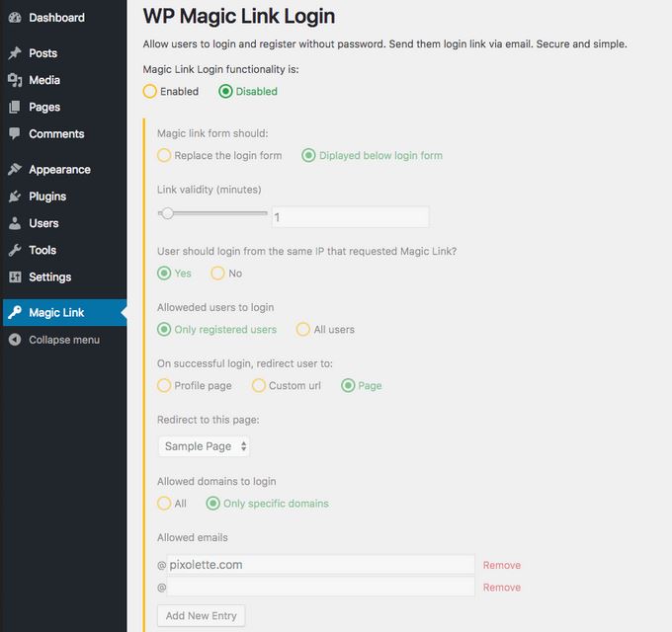This screenshot has width=672, height=632.
Task: Click the pixolette.com email domain field
Action: pyautogui.click(x=320, y=564)
